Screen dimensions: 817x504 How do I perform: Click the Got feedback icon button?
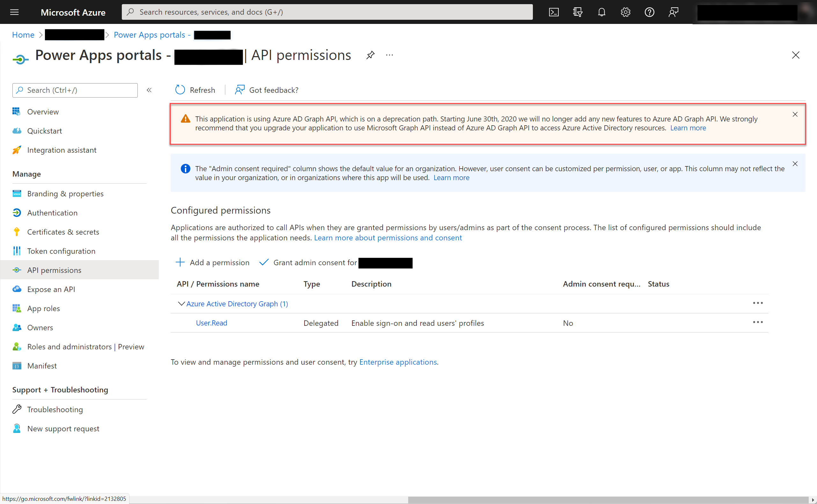240,89
